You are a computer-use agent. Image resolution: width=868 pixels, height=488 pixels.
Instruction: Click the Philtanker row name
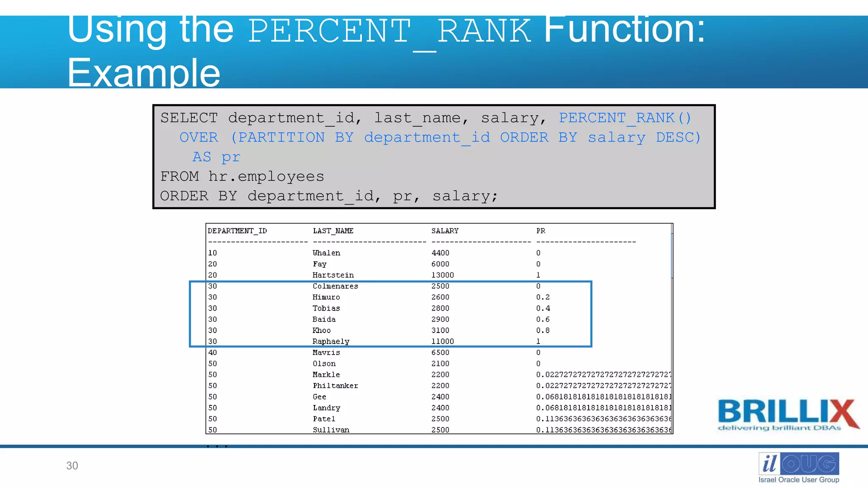(x=335, y=385)
